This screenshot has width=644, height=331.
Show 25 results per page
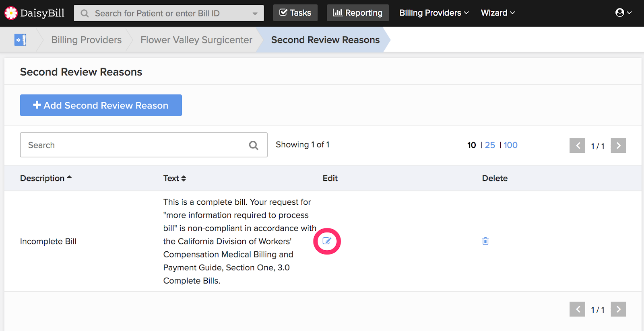pyautogui.click(x=490, y=145)
